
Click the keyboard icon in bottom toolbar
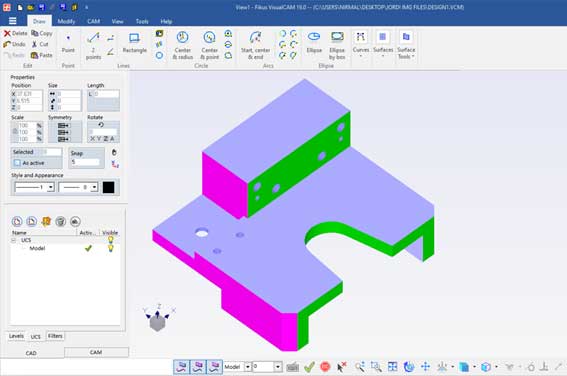293,367
